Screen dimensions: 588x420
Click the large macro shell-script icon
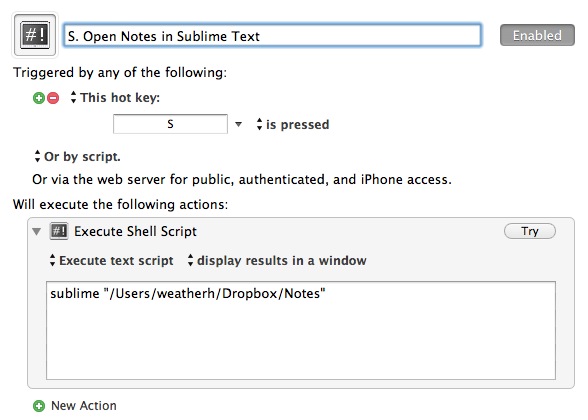point(34,35)
